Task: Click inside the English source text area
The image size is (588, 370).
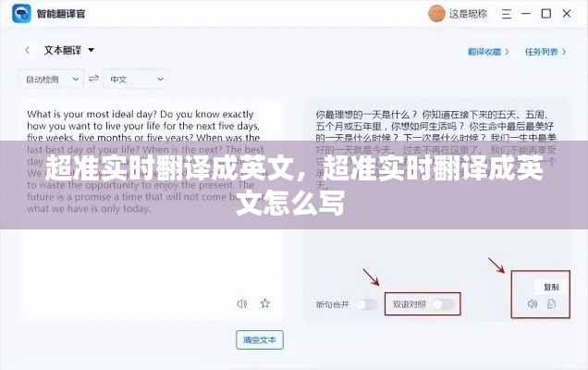Action: (151, 210)
